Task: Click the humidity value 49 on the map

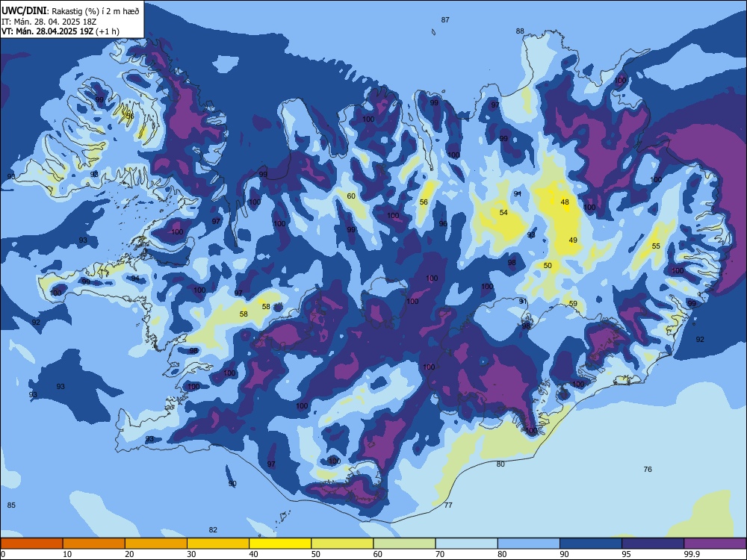Action: coord(573,240)
